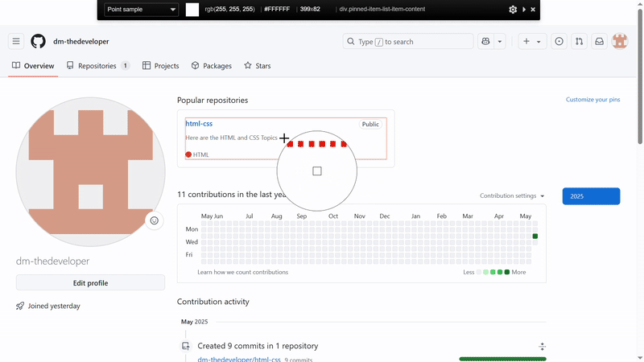The height and width of the screenshot is (362, 644).
Task: Expand the Contribution settings dropdown
Action: (512, 195)
